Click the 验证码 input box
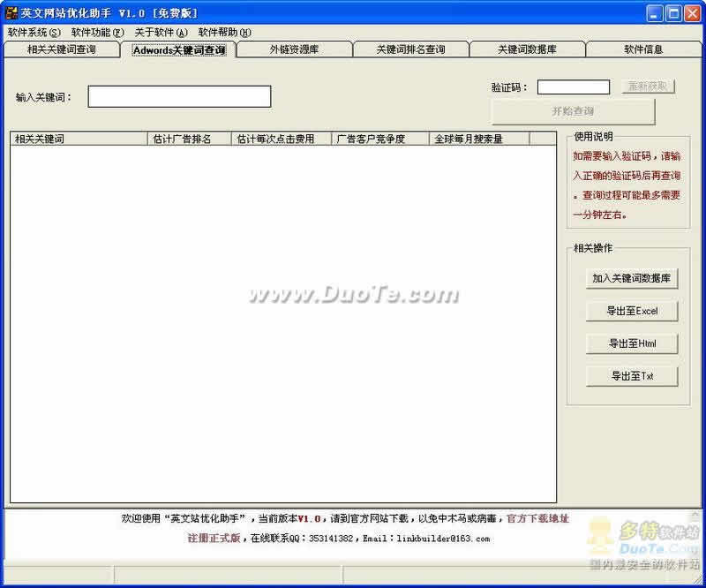706x588 pixels. coord(573,87)
